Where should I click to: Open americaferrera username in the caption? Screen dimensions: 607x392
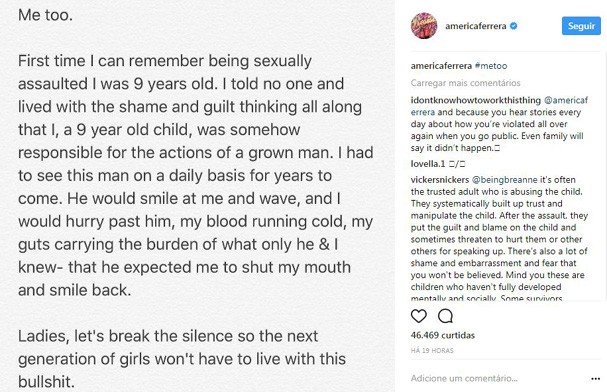click(x=441, y=66)
